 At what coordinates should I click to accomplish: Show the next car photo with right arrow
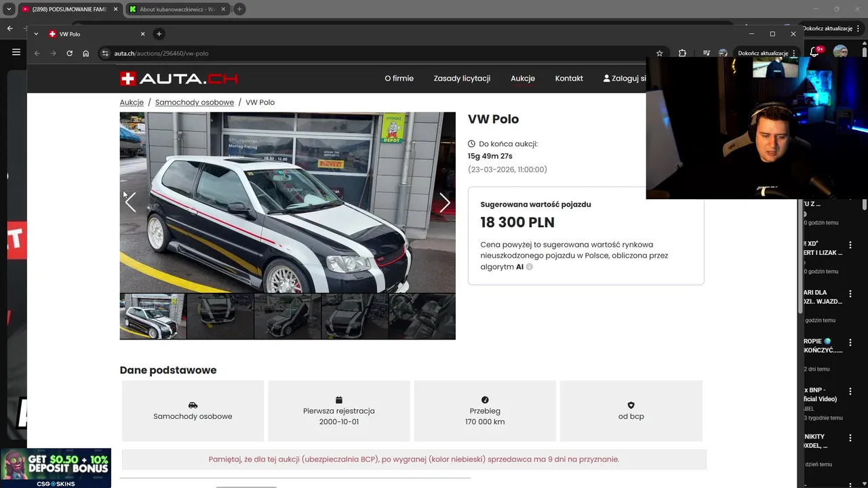pyautogui.click(x=445, y=202)
